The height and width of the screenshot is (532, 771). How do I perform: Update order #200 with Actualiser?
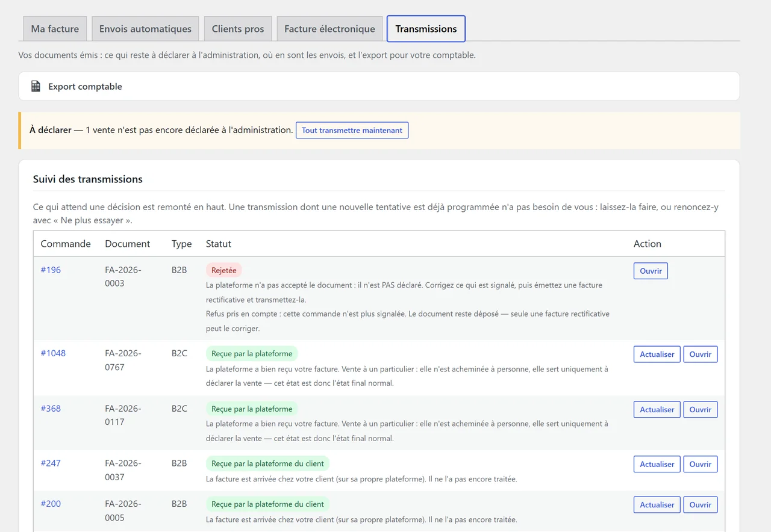pos(657,505)
